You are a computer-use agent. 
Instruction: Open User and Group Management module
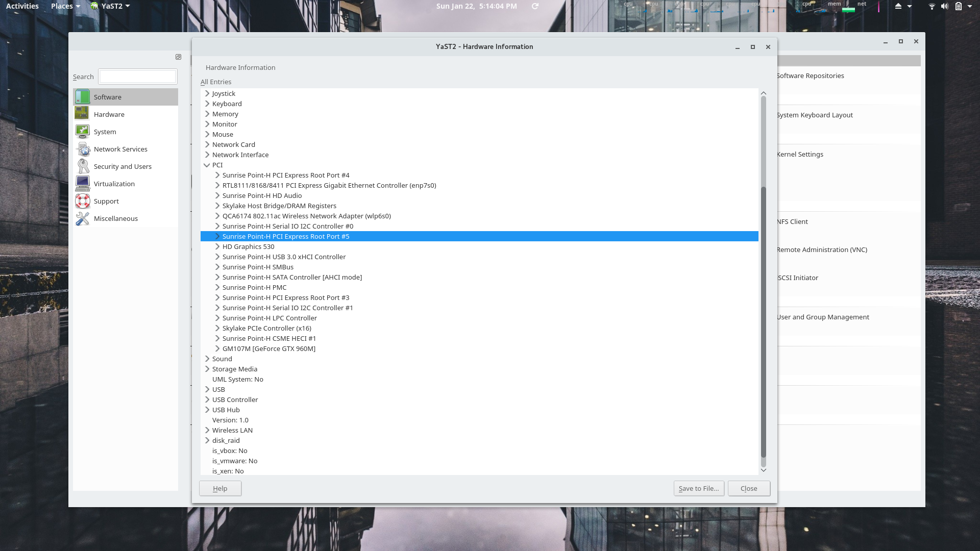(x=823, y=317)
